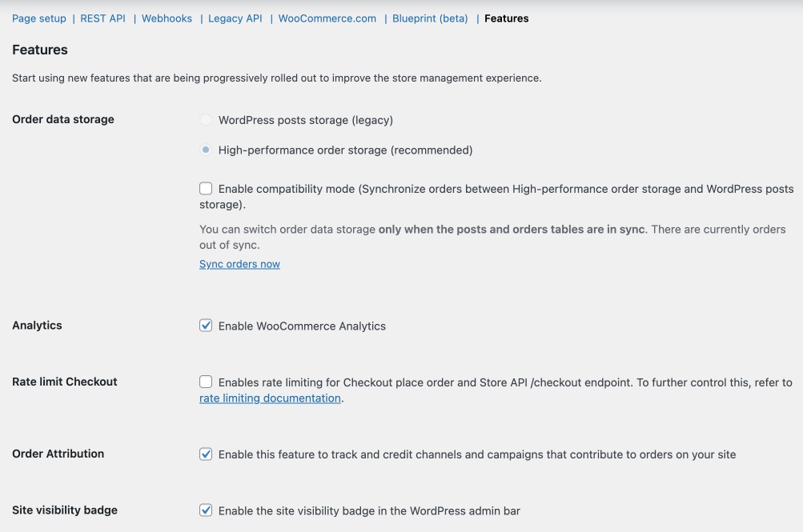
Task: Enable compatibility mode for order synchronization
Action: [206, 188]
